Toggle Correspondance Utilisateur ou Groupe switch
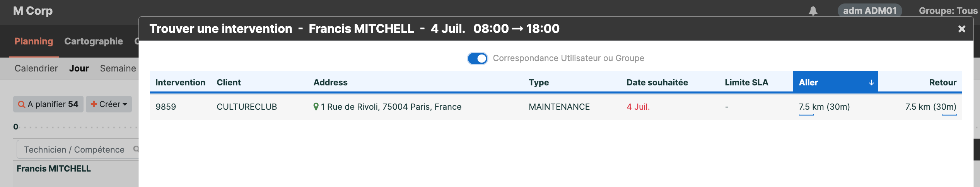 [x=478, y=58]
